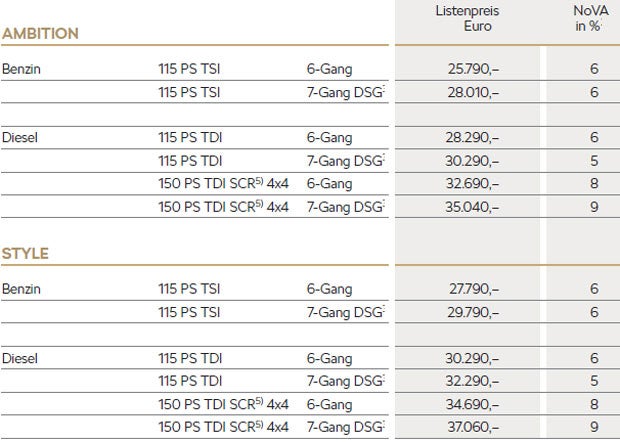
Task: Click Style price 29.790,–
Action: pyautogui.click(x=473, y=312)
